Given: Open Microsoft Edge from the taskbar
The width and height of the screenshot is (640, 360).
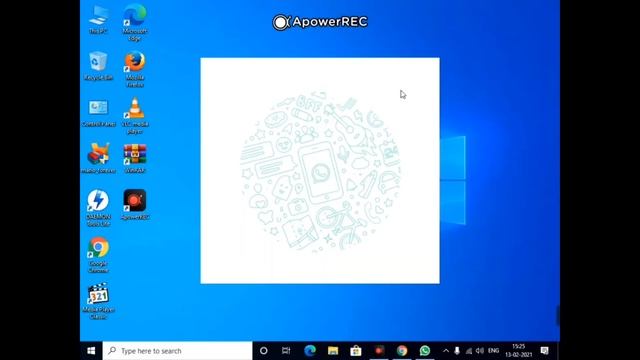Looking at the screenshot, I should pos(310,351).
